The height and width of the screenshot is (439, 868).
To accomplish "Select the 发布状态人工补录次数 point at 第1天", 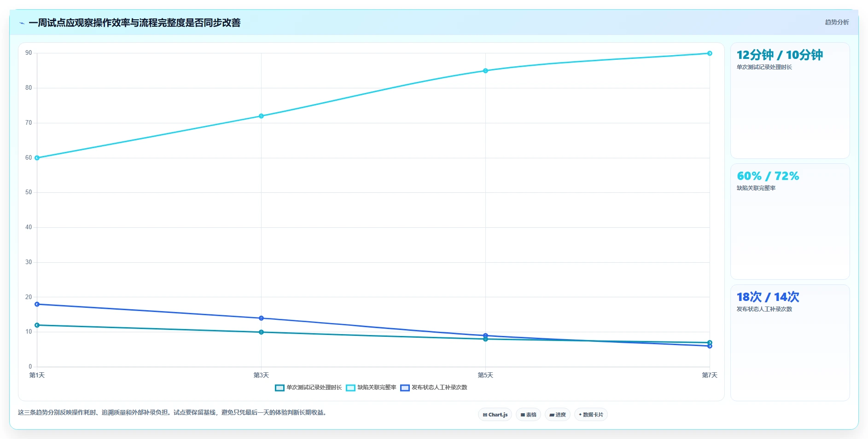I will pyautogui.click(x=37, y=304).
